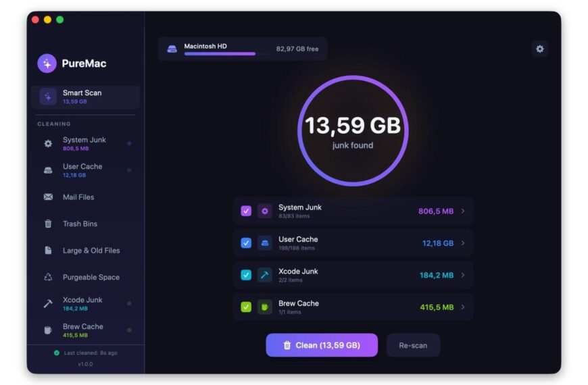The width and height of the screenshot is (588, 385).
Task: Click the Large & Old Files document icon
Action: pyautogui.click(x=48, y=250)
